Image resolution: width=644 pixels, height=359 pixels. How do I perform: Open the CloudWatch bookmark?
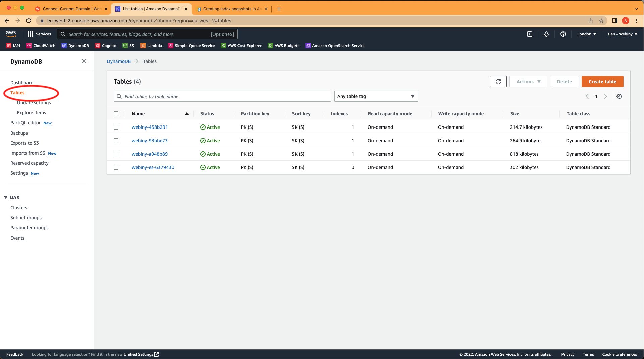click(41, 46)
